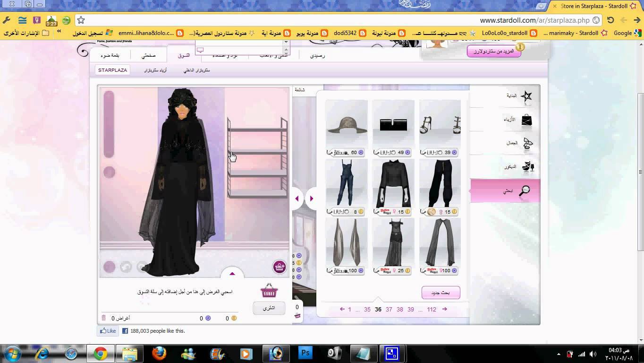The height and width of the screenshot is (363, 644).
Task: Click the bookmark star in address bar
Action: [81, 20]
